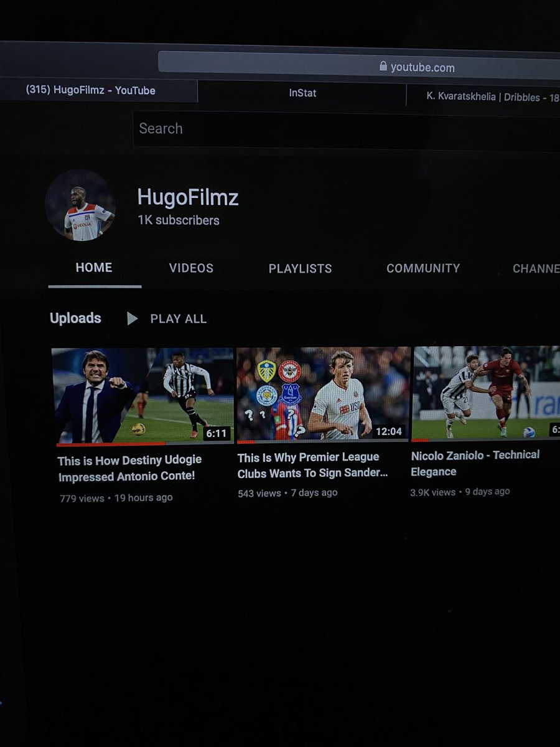This screenshot has height=747, width=560.
Task: Switch to the InStat browser tab
Action: coord(302,93)
